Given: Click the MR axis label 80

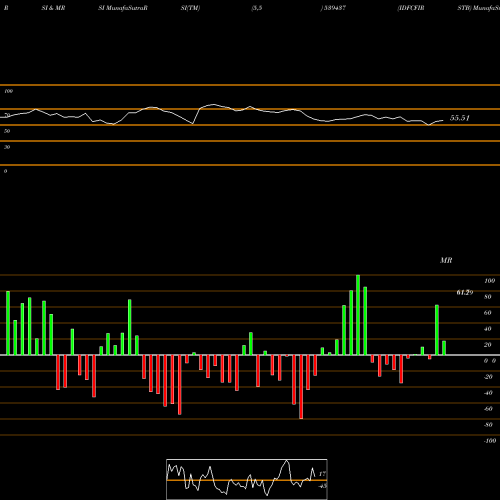Looking at the screenshot, I should (487, 297).
